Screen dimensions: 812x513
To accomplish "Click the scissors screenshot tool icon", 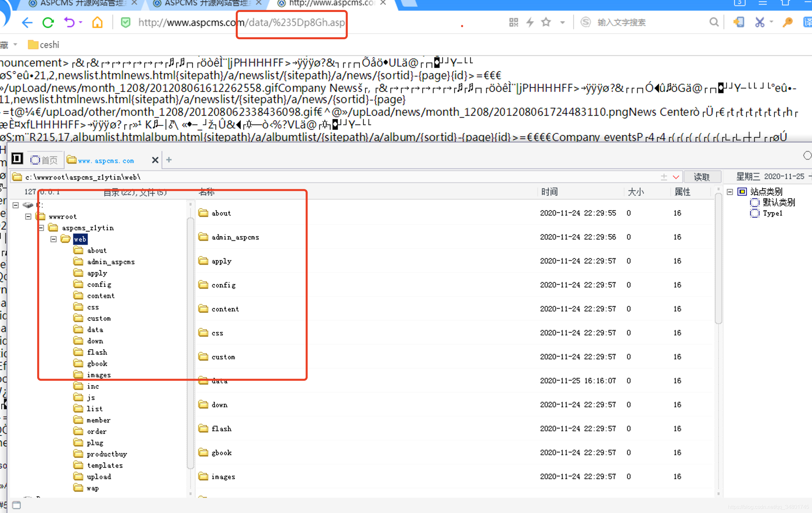I will (759, 23).
